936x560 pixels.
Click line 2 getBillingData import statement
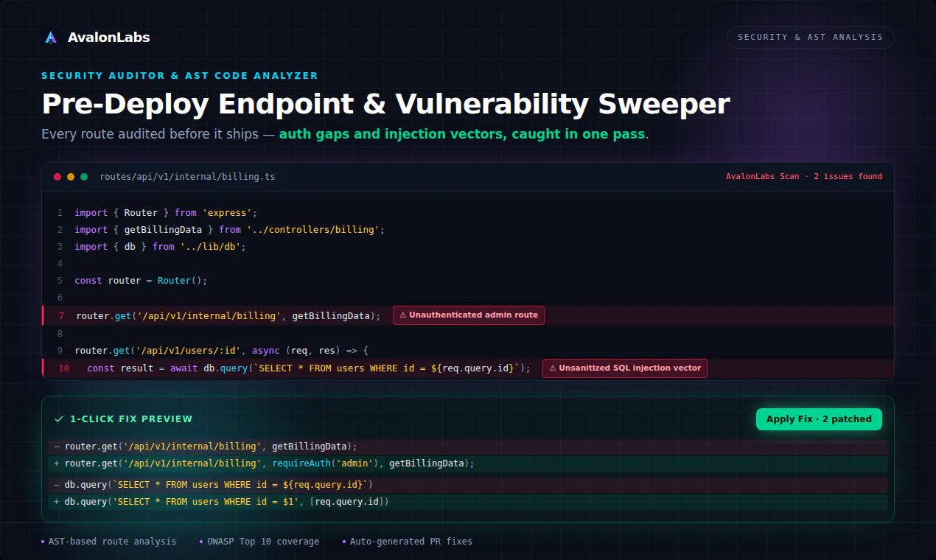point(230,230)
